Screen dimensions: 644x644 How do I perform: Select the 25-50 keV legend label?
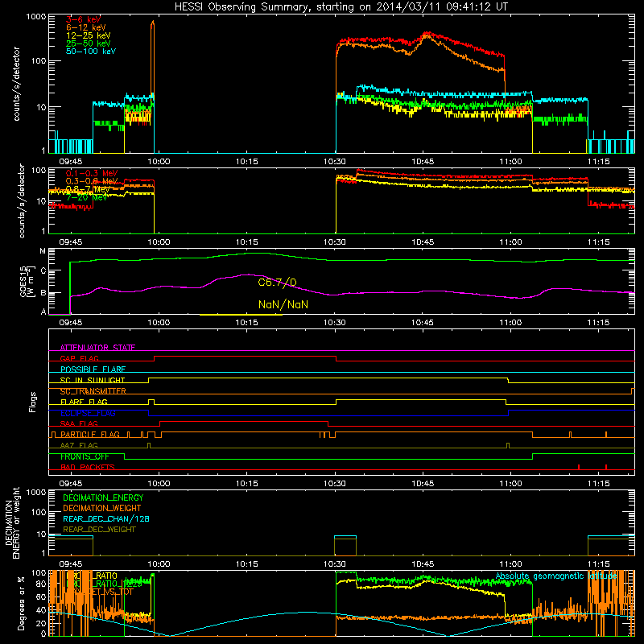point(89,43)
